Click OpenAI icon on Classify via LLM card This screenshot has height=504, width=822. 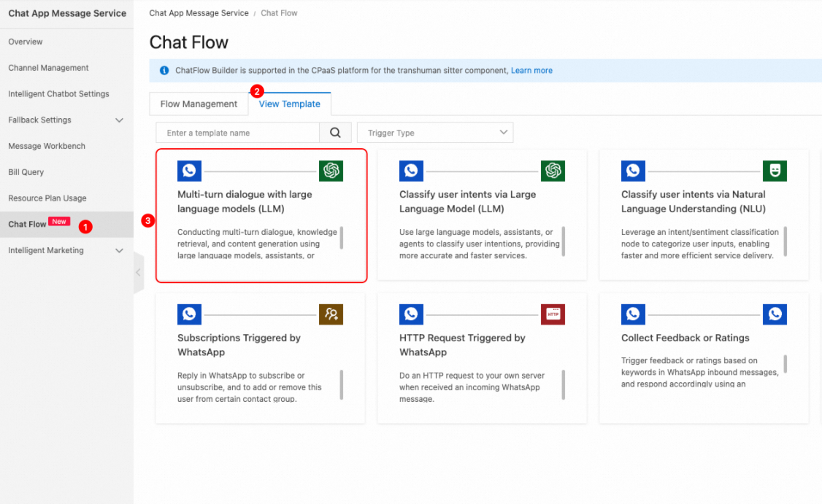[x=553, y=171]
